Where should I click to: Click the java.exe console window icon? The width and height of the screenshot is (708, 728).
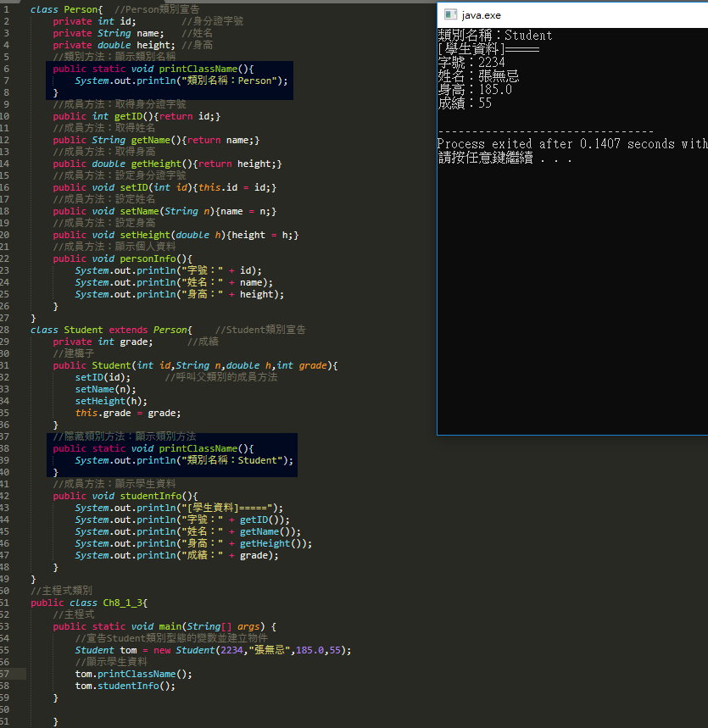pos(450,14)
